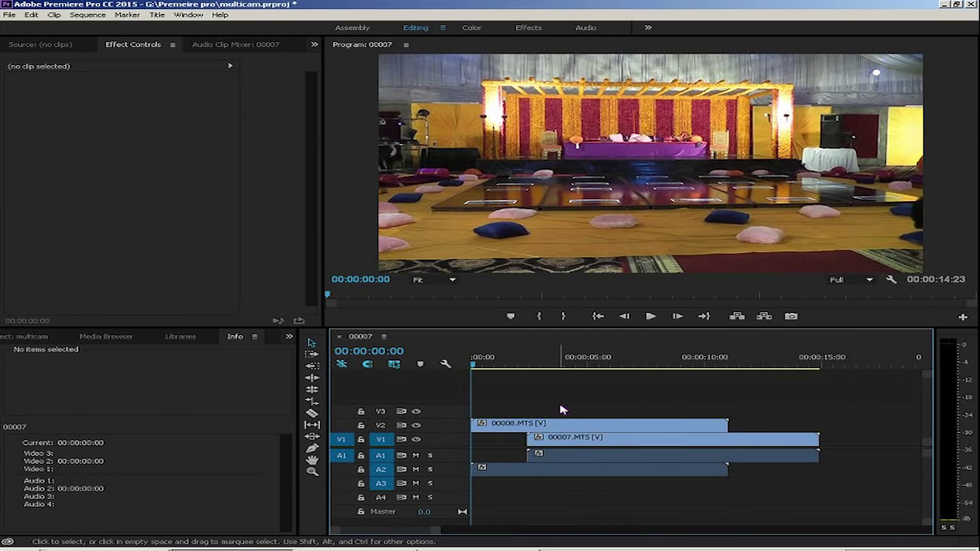Mute track A4
The width and height of the screenshot is (980, 551).
click(x=416, y=497)
